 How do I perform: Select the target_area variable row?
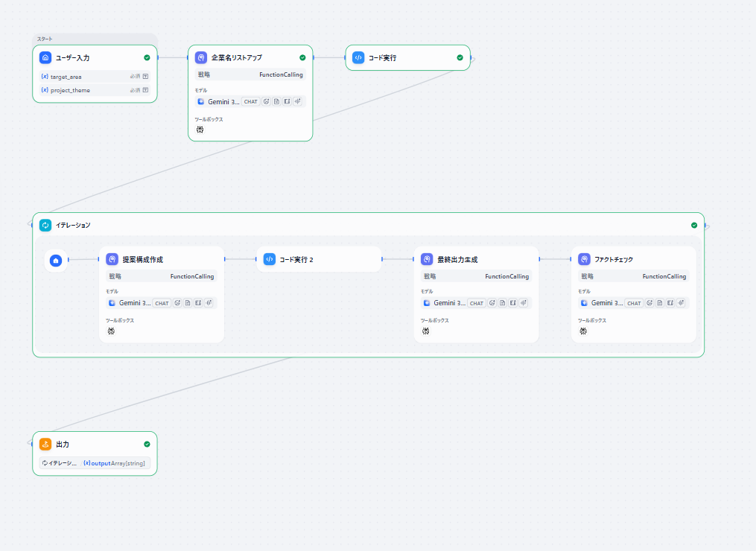click(x=95, y=76)
